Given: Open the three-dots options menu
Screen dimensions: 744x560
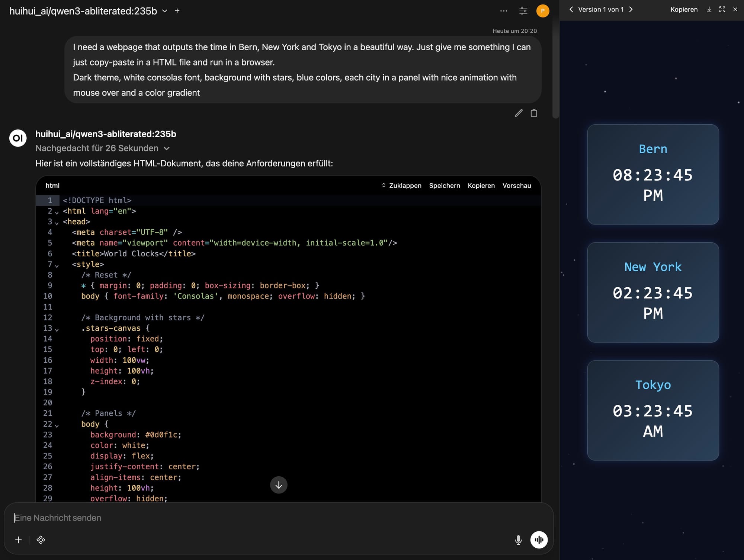Looking at the screenshot, I should [x=504, y=11].
